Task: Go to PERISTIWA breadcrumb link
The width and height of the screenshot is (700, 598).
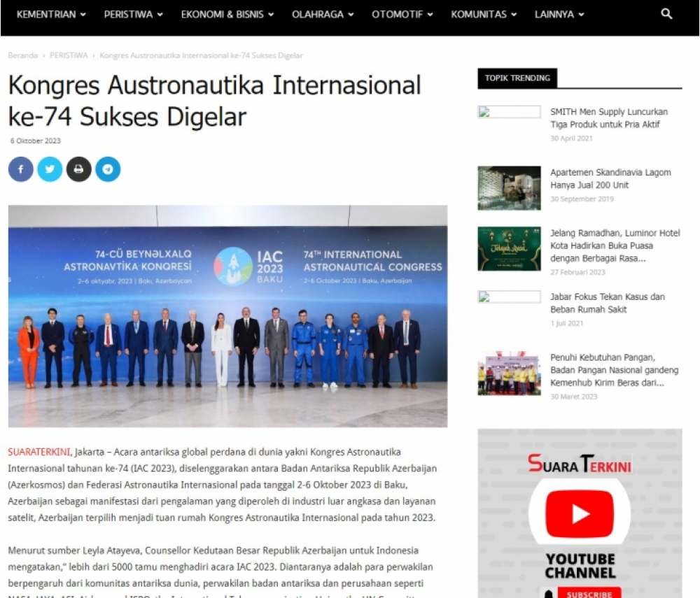Action: 69,55
